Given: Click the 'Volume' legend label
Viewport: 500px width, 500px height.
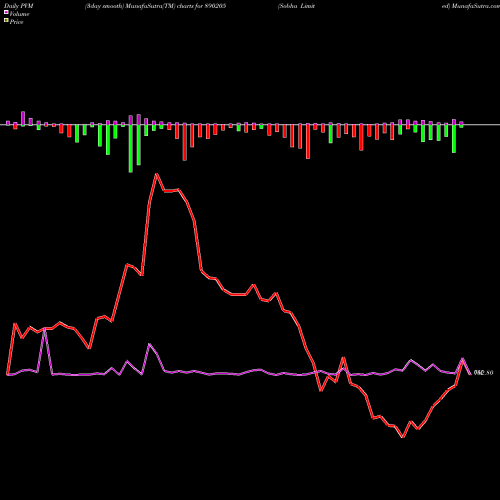Looking at the screenshot, I should pyautogui.click(x=19, y=14).
